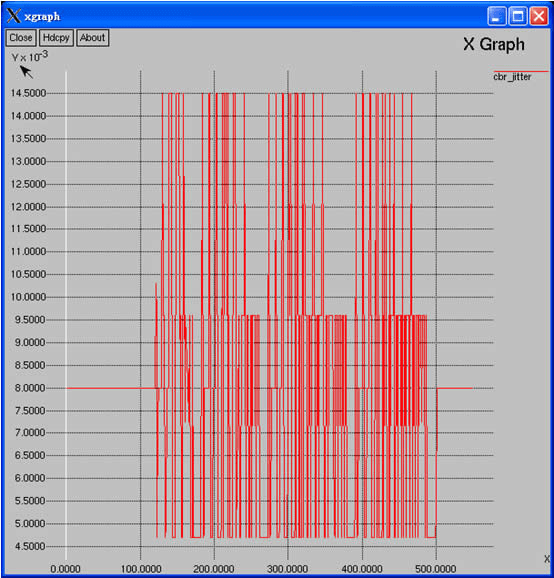Click the 500.0000 x-axis label
The image size is (554, 578).
click(x=436, y=569)
